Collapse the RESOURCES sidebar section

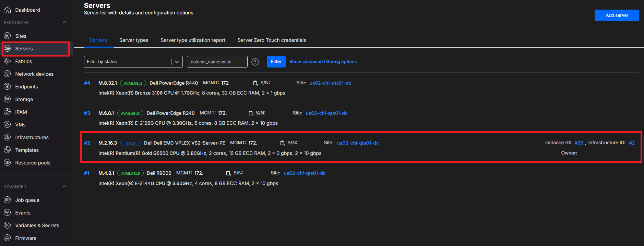click(64, 23)
